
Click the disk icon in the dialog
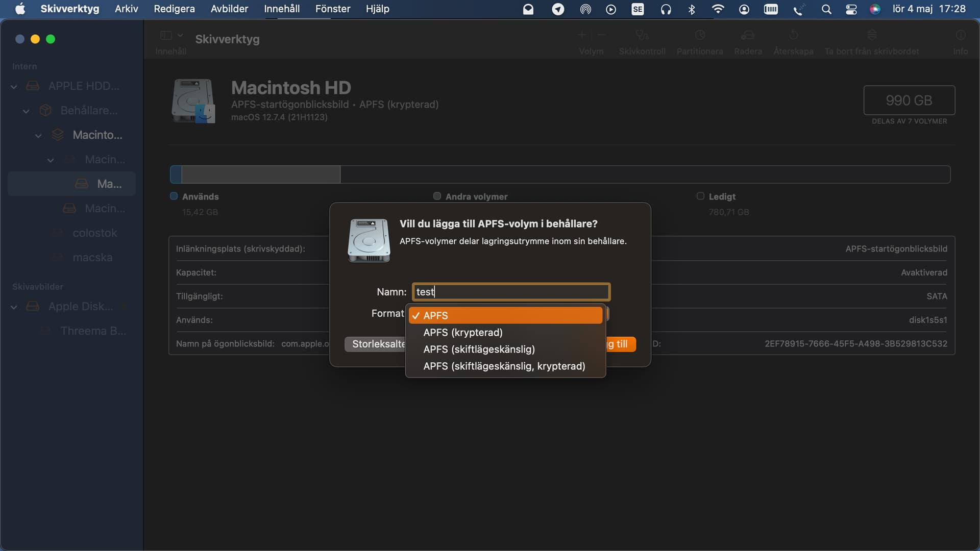(369, 240)
